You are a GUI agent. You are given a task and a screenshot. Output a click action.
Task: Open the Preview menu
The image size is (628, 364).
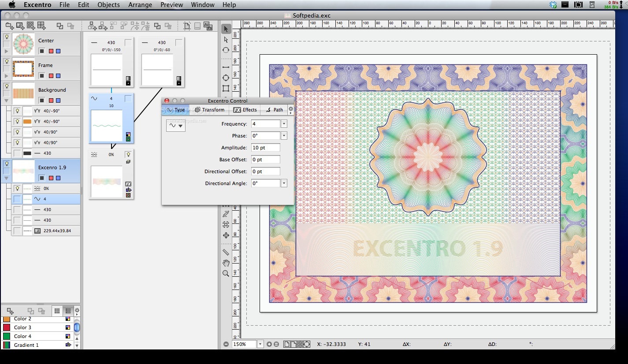click(171, 5)
